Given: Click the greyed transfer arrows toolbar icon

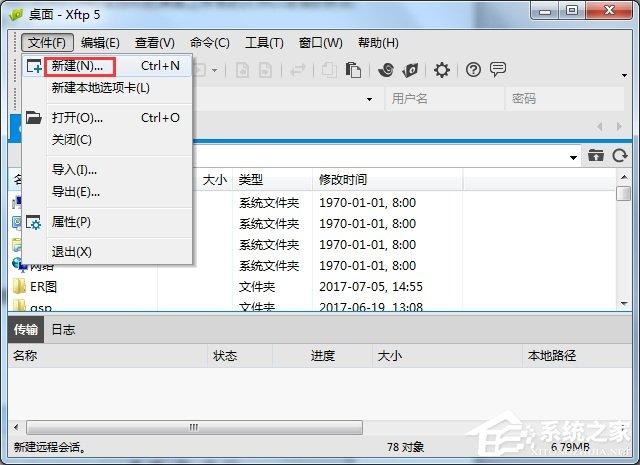Looking at the screenshot, I should pyautogui.click(x=298, y=70).
